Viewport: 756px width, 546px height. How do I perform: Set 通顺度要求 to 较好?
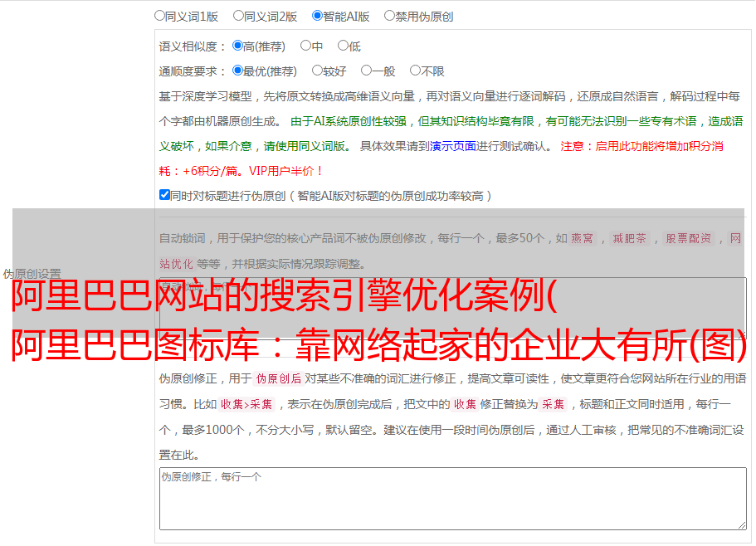(317, 71)
